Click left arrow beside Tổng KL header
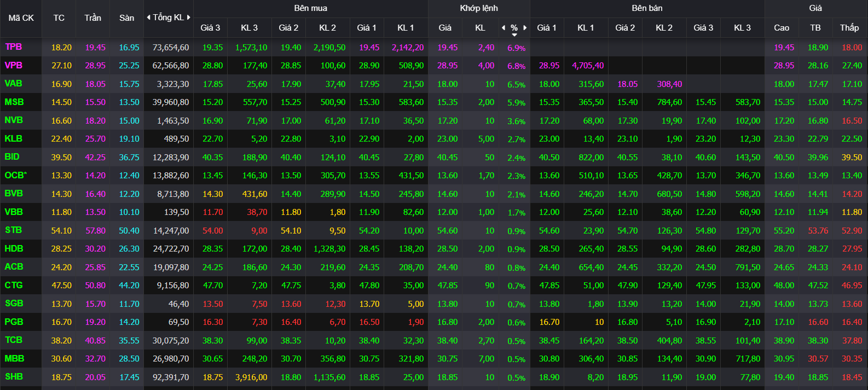868x390 pixels. [148, 18]
